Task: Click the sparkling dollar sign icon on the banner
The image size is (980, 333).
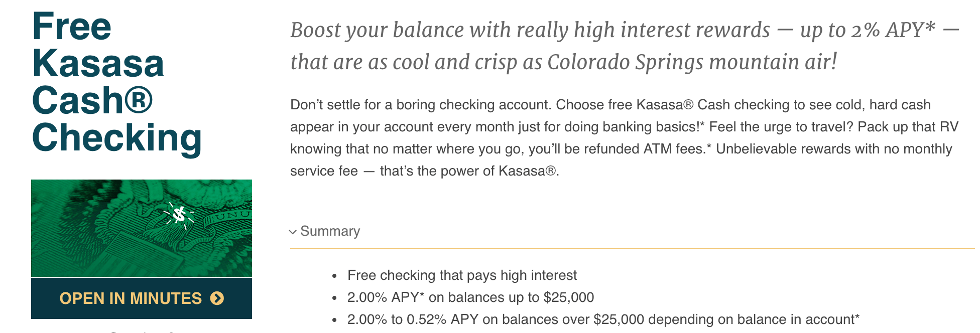Action: click(179, 215)
